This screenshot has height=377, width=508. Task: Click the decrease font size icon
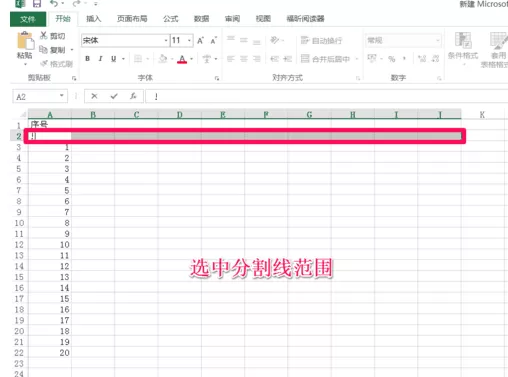[213, 41]
